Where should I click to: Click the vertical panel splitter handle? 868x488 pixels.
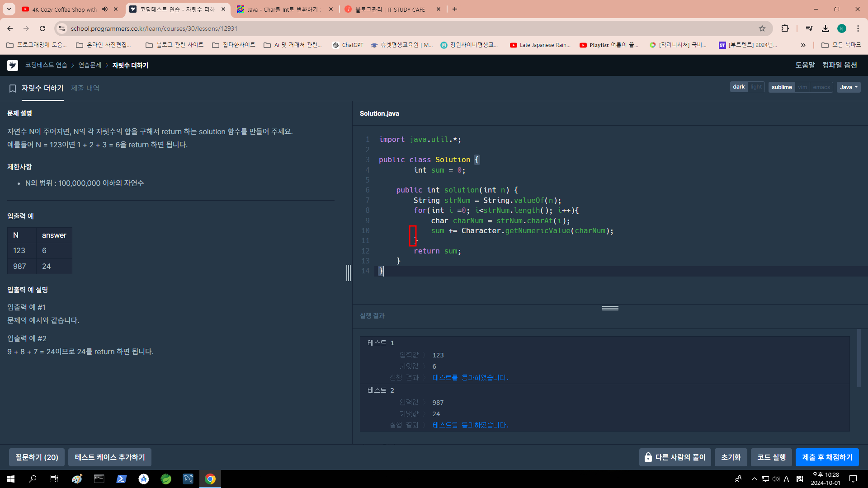tap(349, 273)
